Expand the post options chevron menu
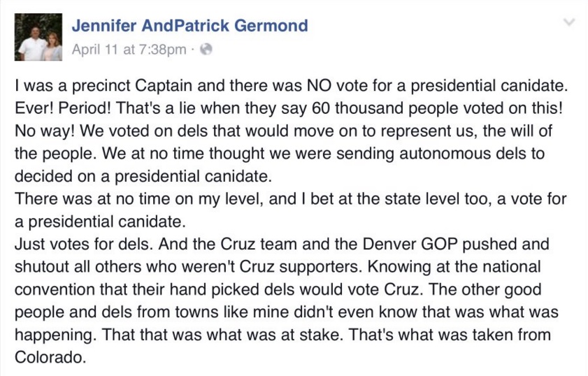588x376 pixels. click(x=569, y=22)
